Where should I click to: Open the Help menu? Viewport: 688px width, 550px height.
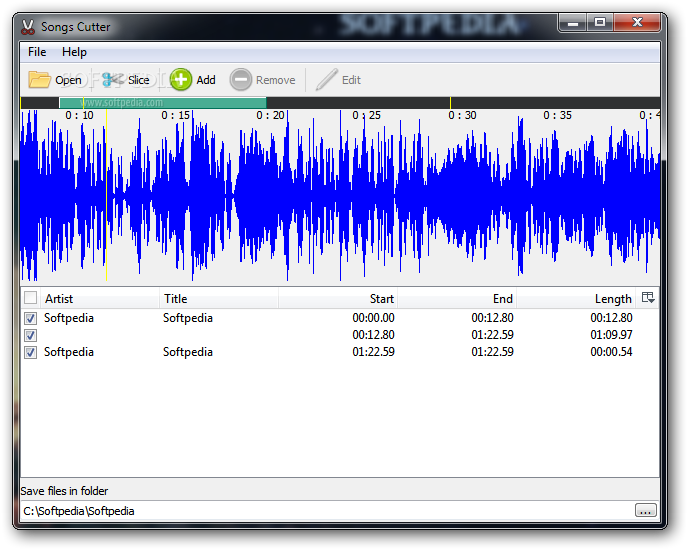click(x=74, y=52)
